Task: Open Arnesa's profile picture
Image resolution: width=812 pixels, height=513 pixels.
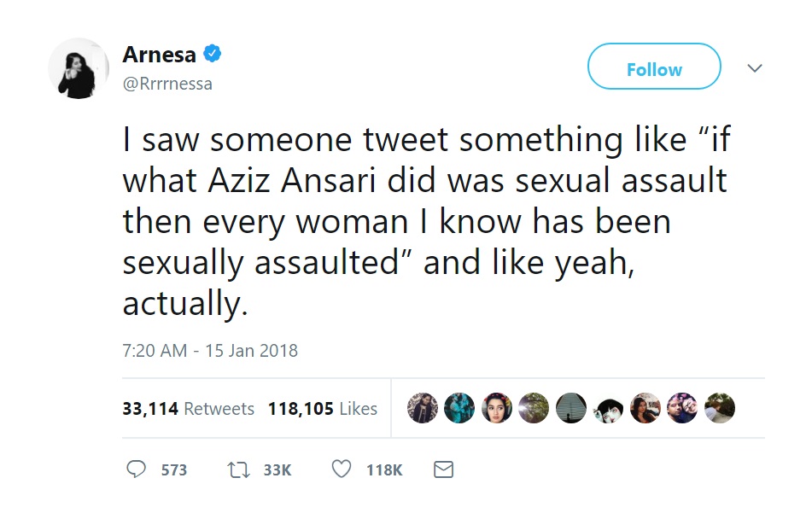Action: point(79,68)
